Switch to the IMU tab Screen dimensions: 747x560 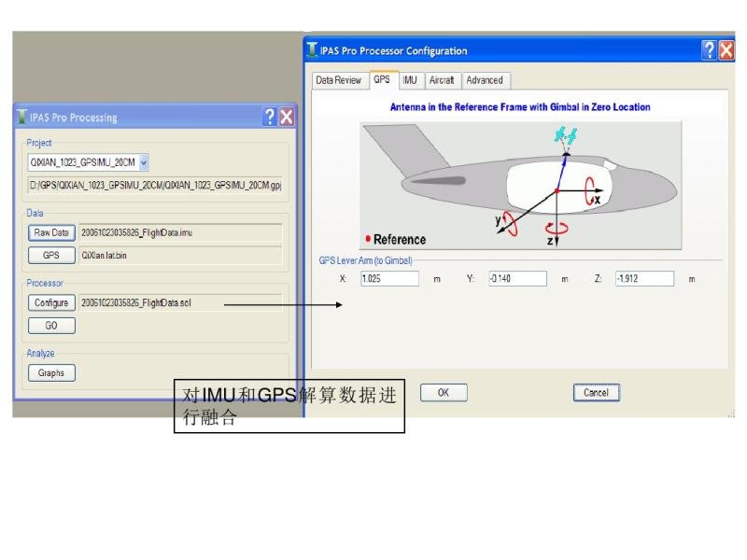click(410, 80)
